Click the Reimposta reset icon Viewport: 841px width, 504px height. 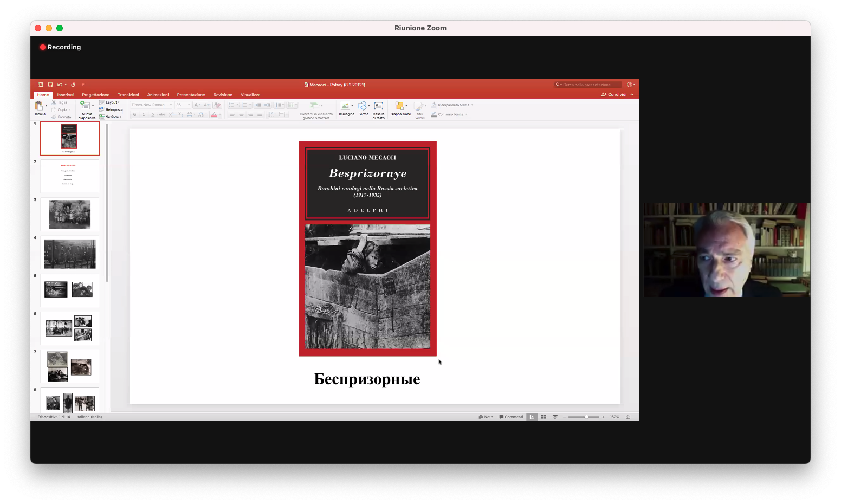(x=102, y=109)
